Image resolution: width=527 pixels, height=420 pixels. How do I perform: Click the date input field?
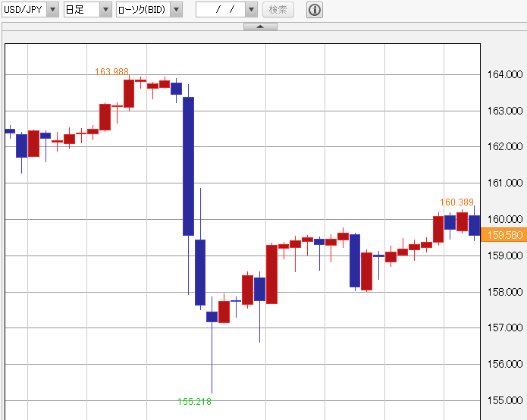tap(221, 9)
